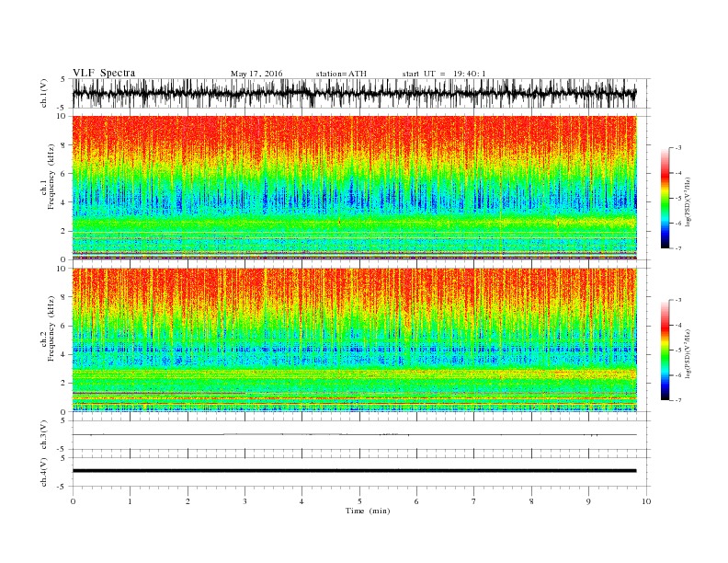Viewport: 728px width, 563px height.
Task: Click the "7" tick on the time axis
Action: (x=474, y=501)
